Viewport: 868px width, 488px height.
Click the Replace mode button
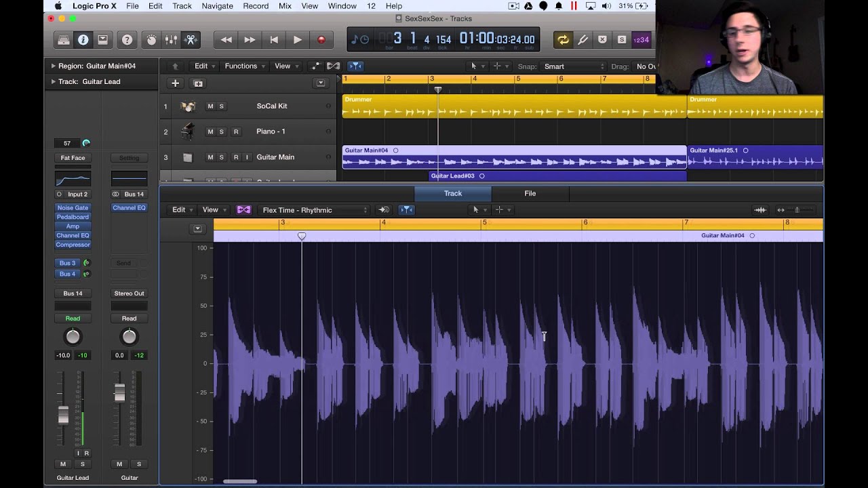602,40
